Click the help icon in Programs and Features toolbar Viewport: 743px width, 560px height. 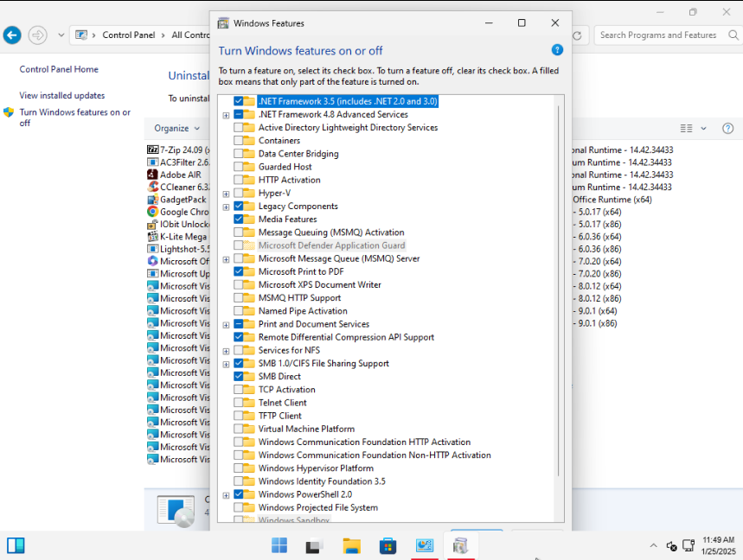click(x=727, y=128)
